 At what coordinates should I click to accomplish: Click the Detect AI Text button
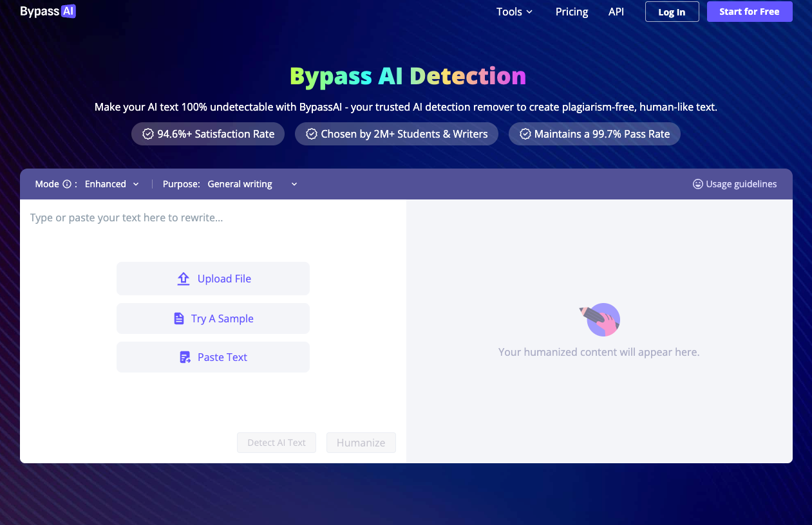tap(276, 443)
